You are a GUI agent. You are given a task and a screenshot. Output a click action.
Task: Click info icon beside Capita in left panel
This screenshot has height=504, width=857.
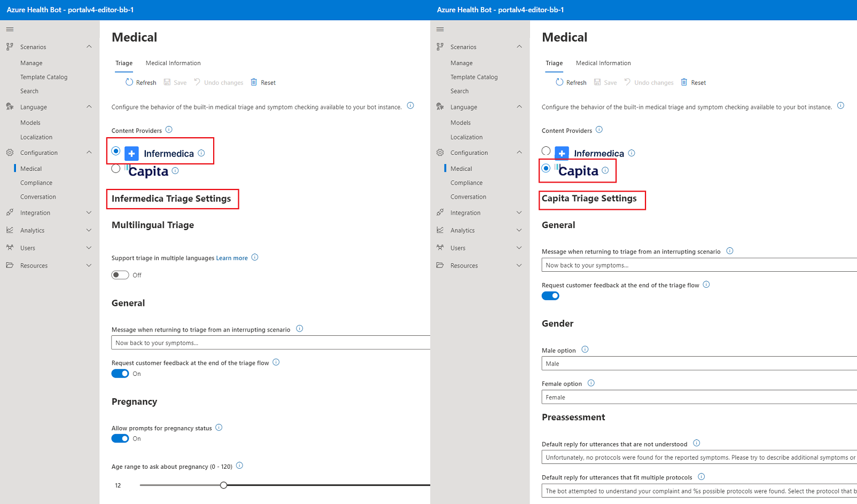click(x=175, y=171)
